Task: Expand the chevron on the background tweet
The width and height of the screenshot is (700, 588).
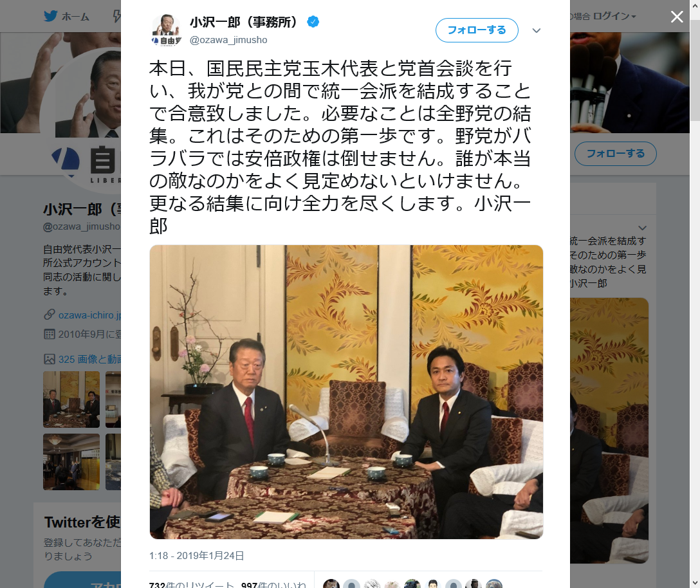Action: tap(642, 228)
